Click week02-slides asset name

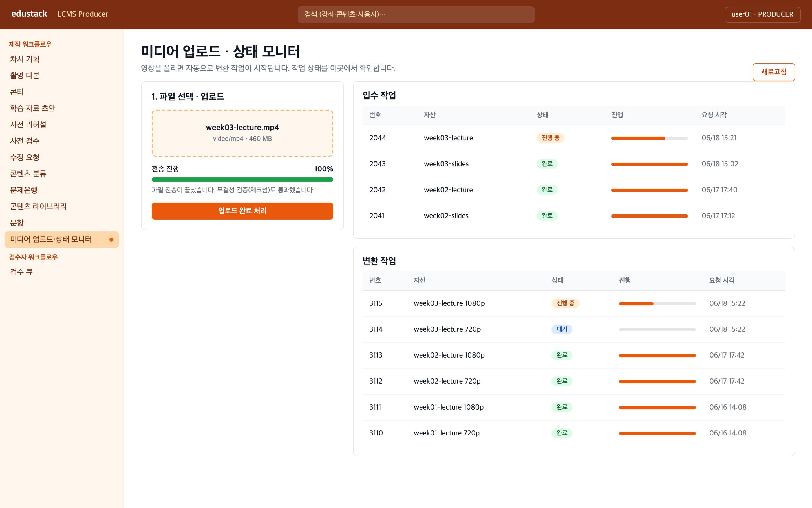tap(446, 216)
